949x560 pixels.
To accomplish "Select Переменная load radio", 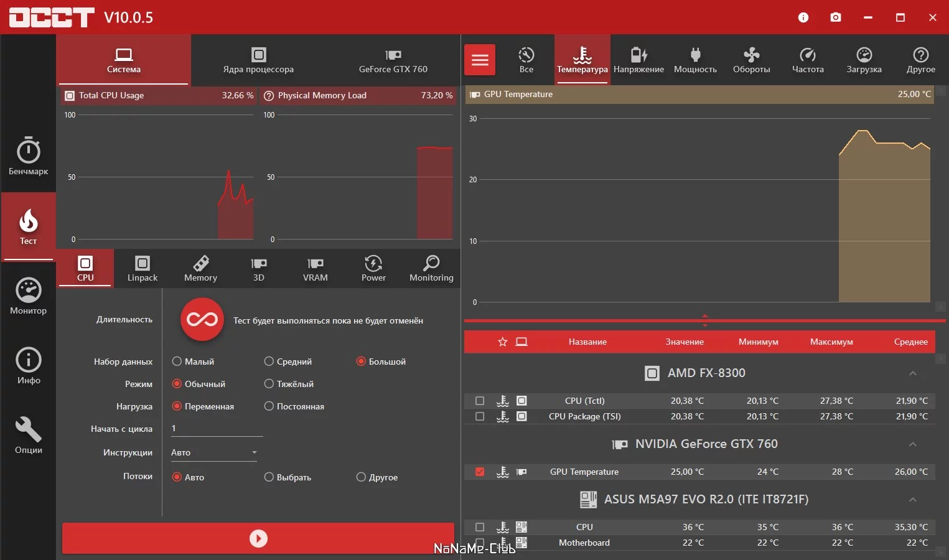I will tap(203, 406).
